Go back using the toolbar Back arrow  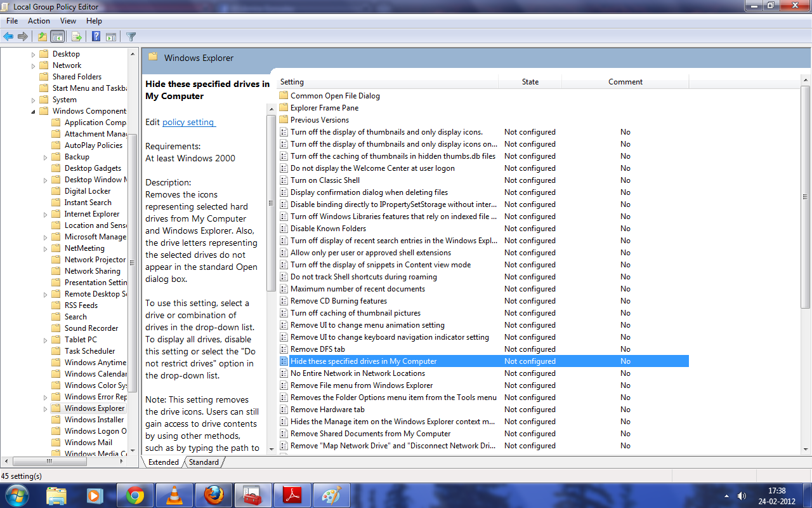coord(8,37)
